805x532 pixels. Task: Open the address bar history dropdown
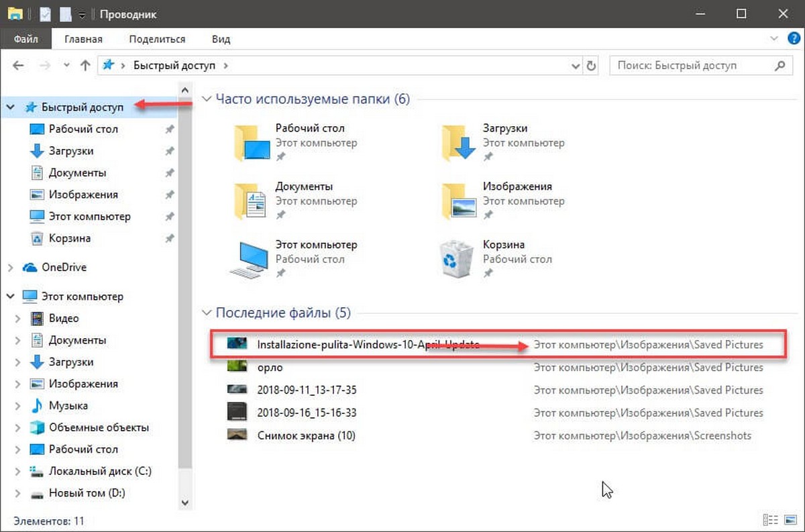point(576,66)
